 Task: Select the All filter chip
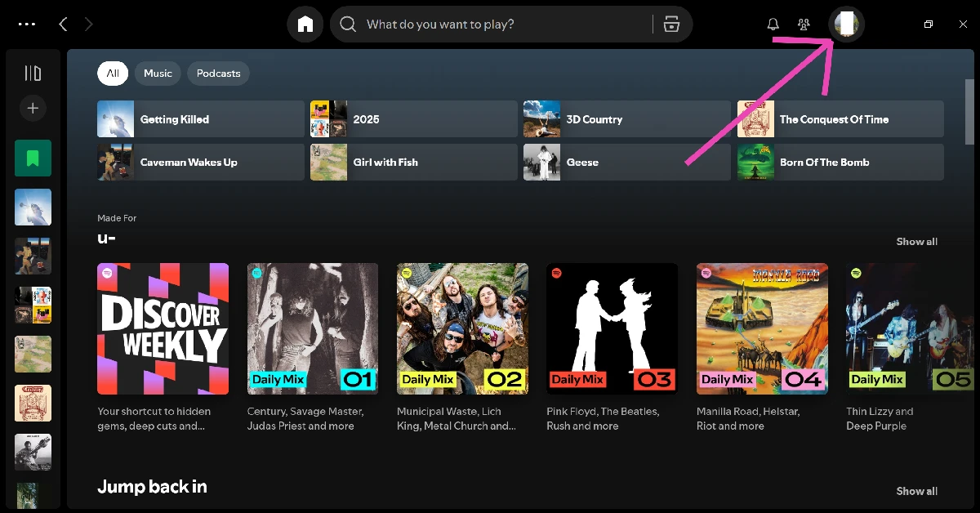(113, 74)
